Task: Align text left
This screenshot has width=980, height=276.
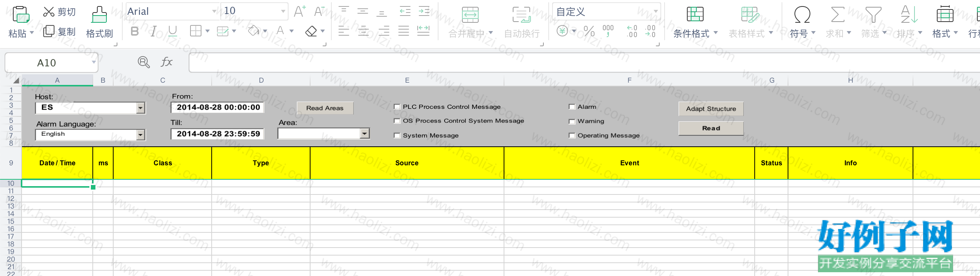Action: (343, 31)
